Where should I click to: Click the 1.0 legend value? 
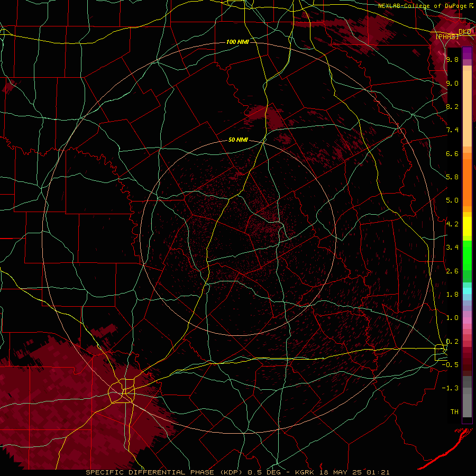(452, 318)
